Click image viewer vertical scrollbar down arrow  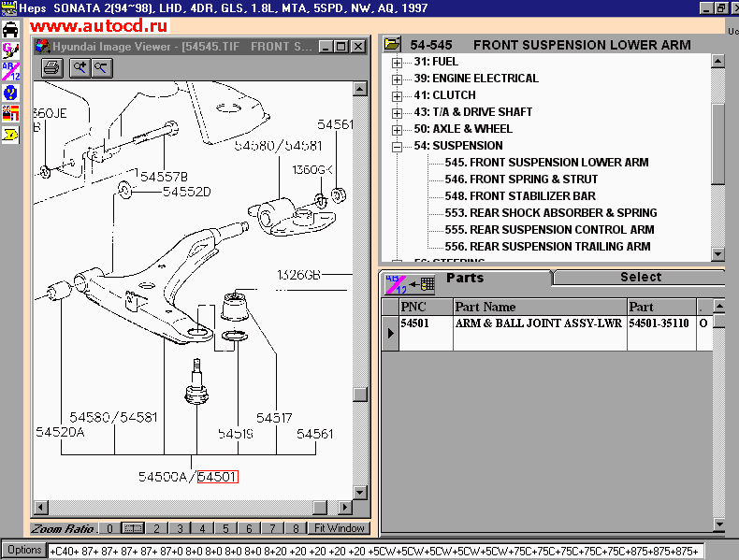tap(359, 493)
